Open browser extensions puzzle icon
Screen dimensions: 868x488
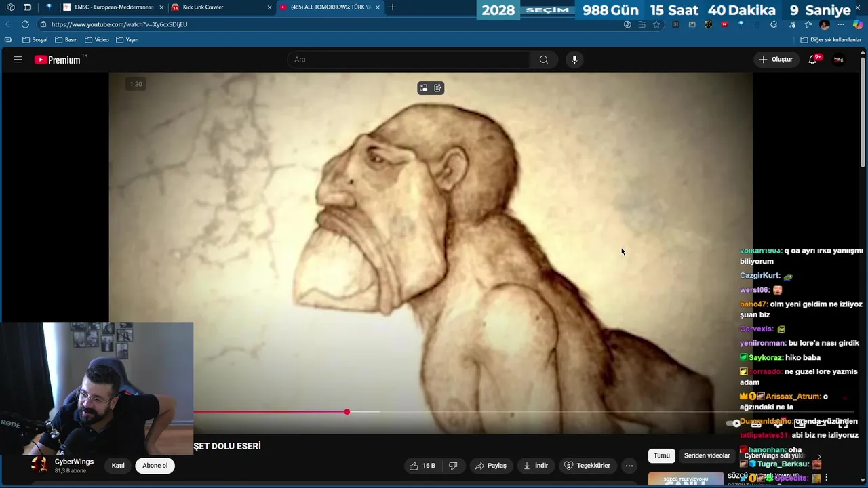(x=774, y=24)
